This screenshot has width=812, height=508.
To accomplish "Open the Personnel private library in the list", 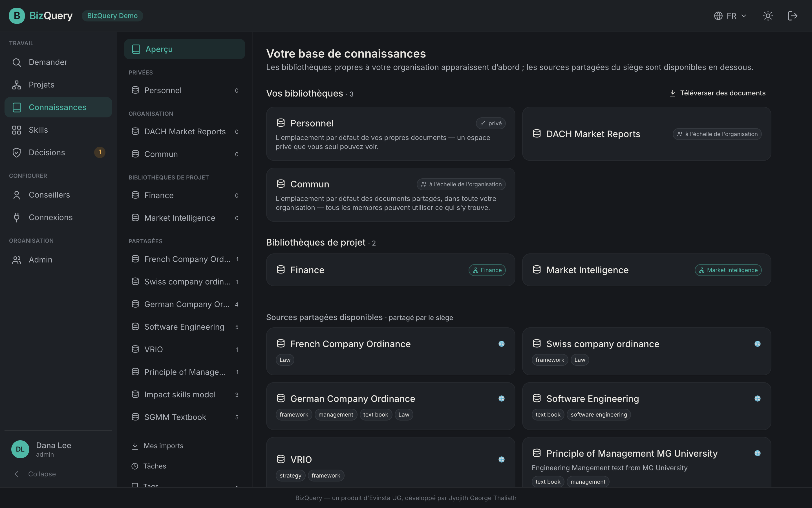I will click(185, 90).
